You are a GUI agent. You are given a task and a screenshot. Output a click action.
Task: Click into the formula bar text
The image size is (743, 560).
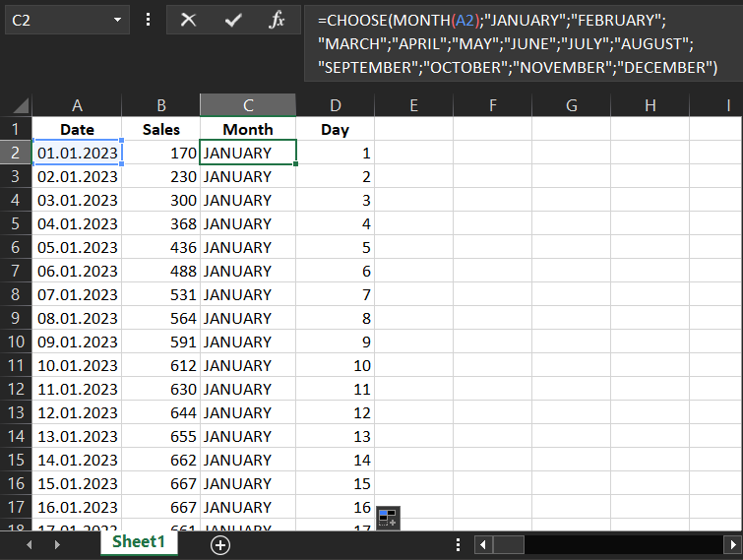point(512,44)
